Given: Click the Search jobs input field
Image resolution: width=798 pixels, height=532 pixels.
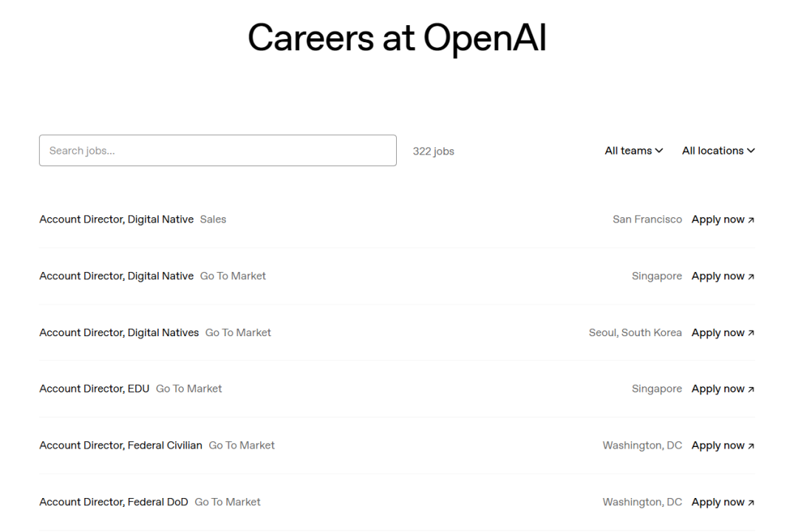Looking at the screenshot, I should pos(218,150).
